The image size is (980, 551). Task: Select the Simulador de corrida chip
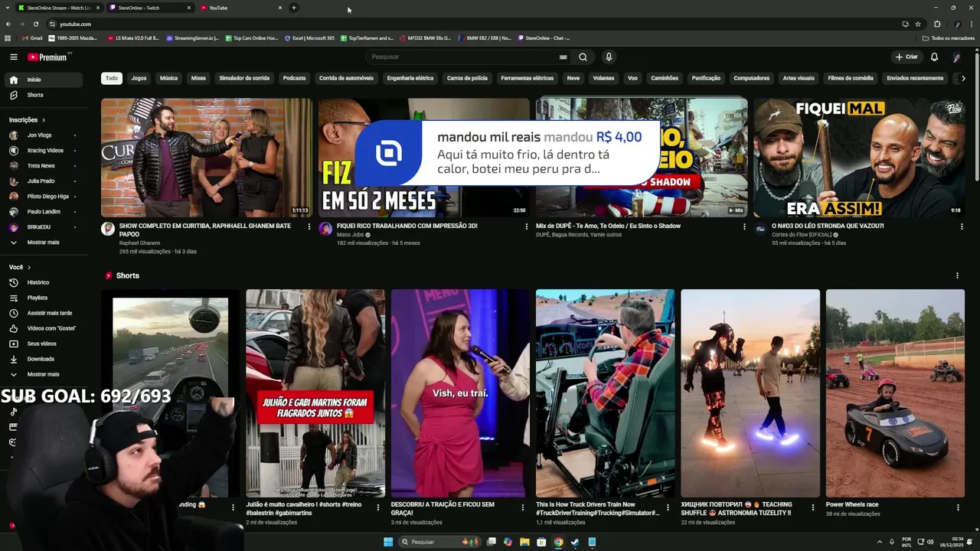[x=244, y=78]
